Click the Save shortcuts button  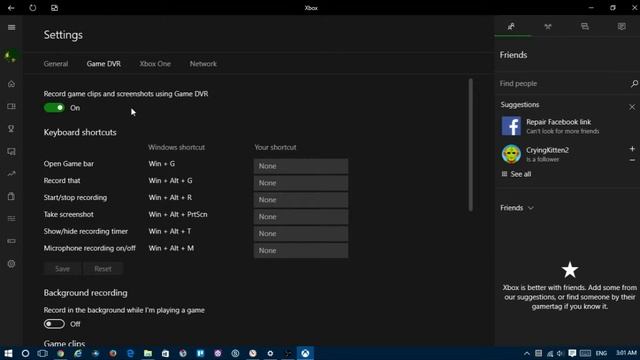pyautogui.click(x=62, y=269)
